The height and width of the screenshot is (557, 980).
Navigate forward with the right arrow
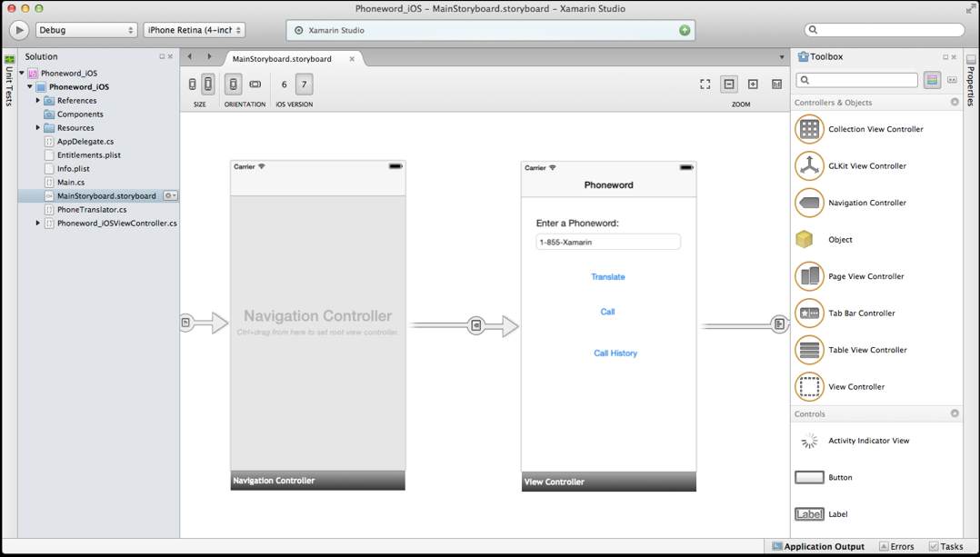[x=209, y=57]
